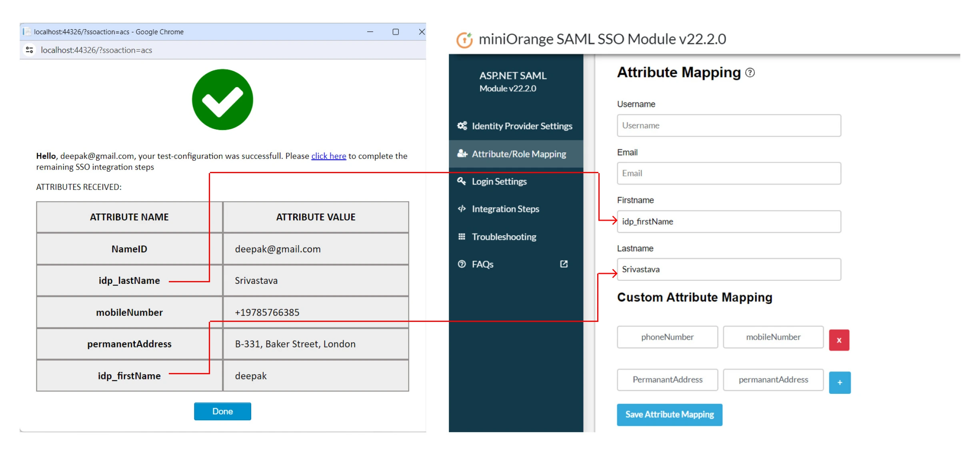
Task: Click the Attribute/Role Mapping user icon
Action: (462, 154)
